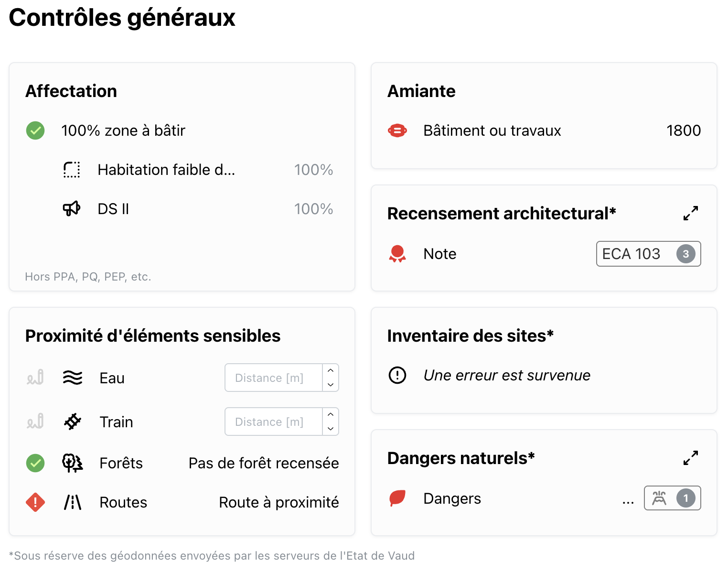Click the flood danger badge with count 1

[672, 498]
